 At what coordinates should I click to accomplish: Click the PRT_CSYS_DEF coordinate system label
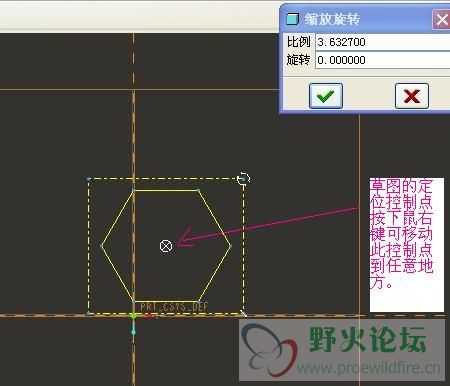point(174,306)
